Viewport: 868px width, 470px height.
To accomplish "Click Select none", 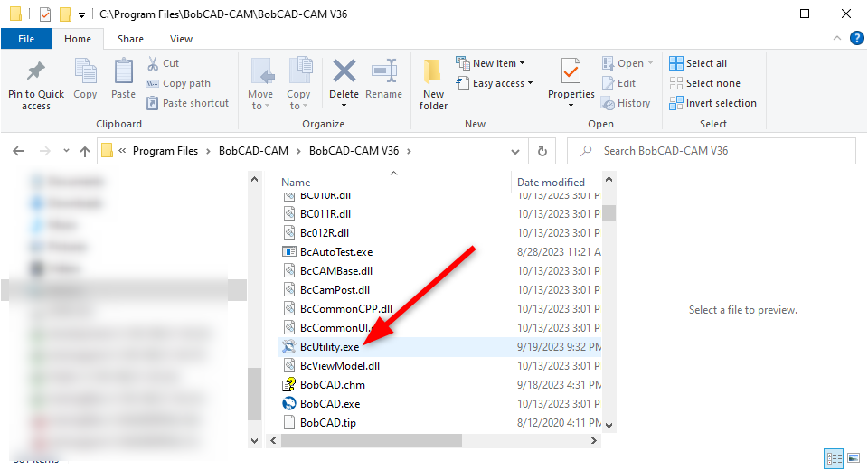I will pyautogui.click(x=704, y=83).
